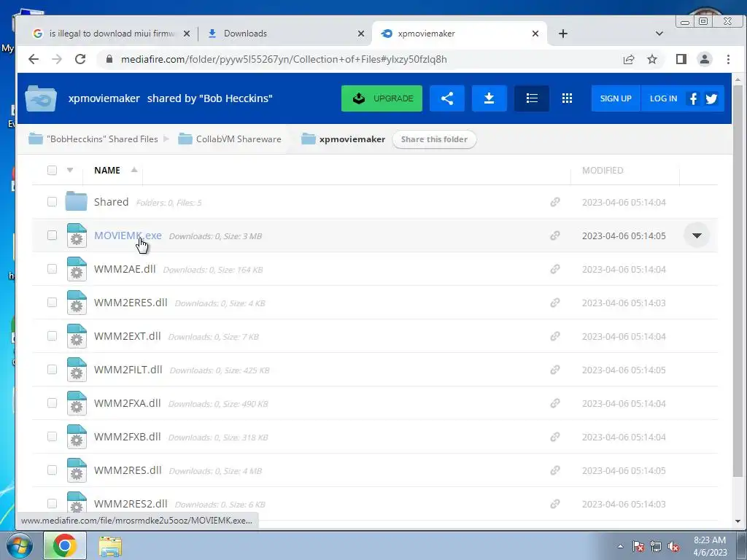Share this page via address bar icon

click(629, 59)
